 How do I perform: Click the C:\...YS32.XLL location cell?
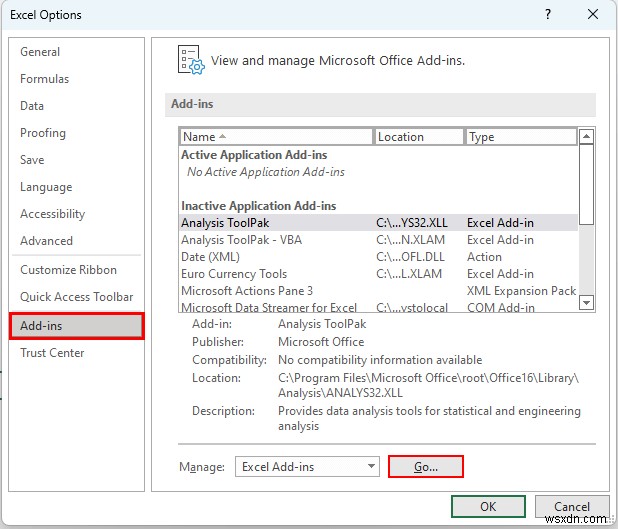click(x=412, y=223)
